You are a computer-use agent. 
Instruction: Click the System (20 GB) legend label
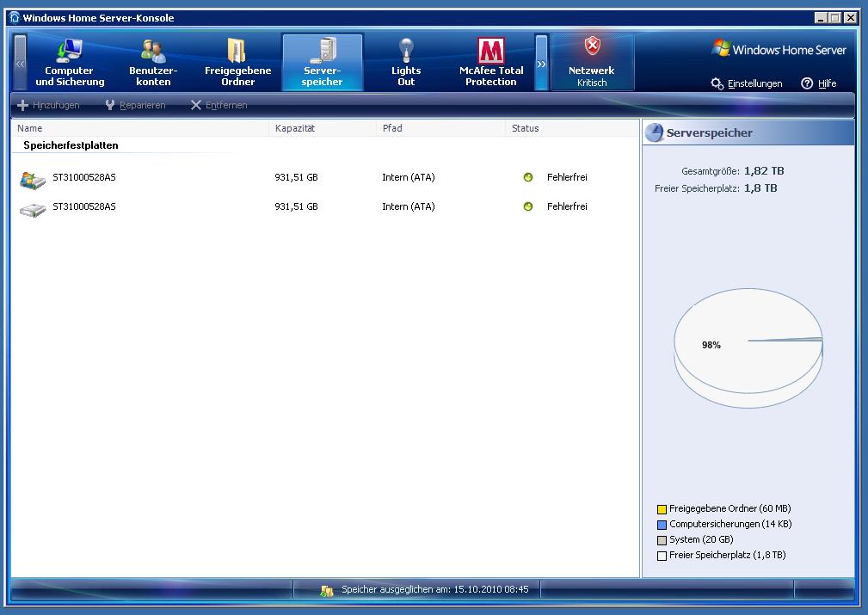click(701, 539)
